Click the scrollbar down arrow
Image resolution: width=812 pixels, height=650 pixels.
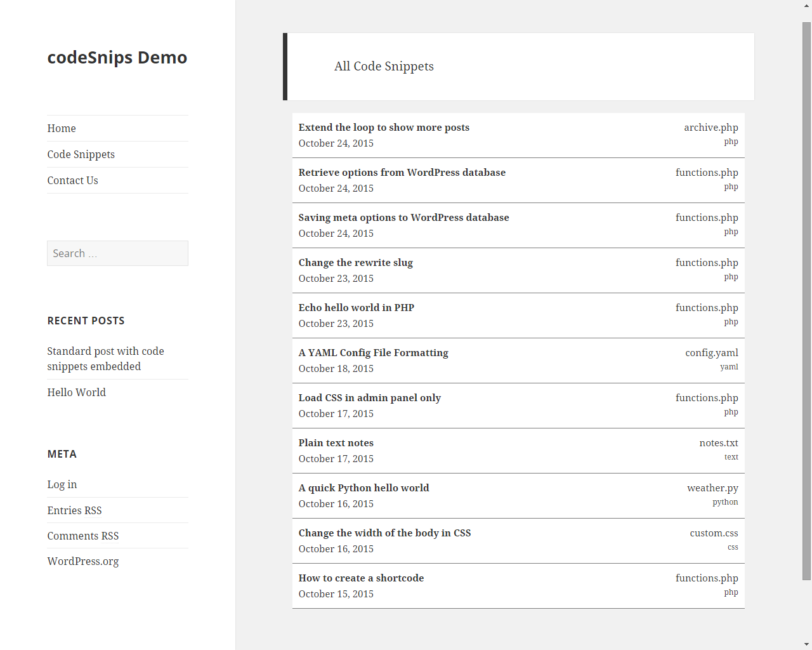pyautogui.click(x=806, y=644)
